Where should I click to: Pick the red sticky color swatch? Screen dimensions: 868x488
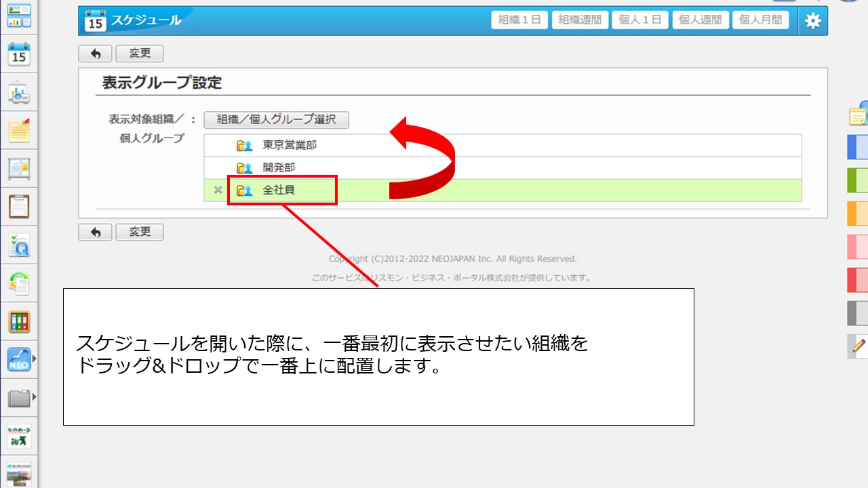click(858, 279)
